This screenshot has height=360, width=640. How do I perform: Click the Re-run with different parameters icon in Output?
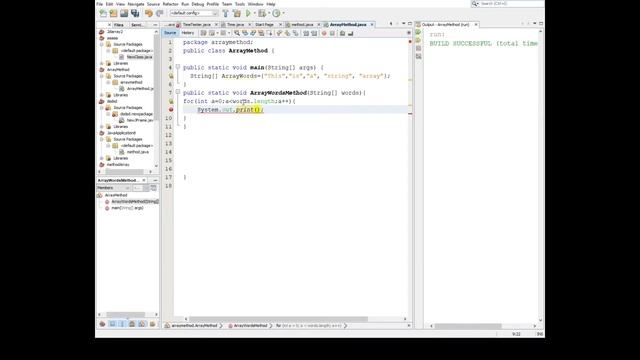pos(418,40)
